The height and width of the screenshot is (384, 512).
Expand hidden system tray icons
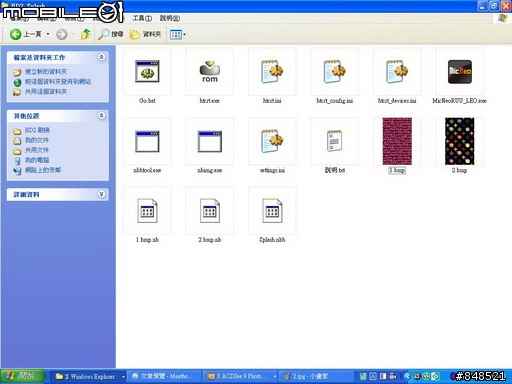[407, 376]
